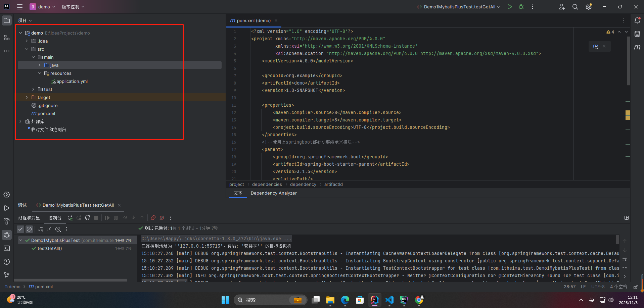Show more tool windows ellipsis in left sidebar

pyautogui.click(x=7, y=51)
